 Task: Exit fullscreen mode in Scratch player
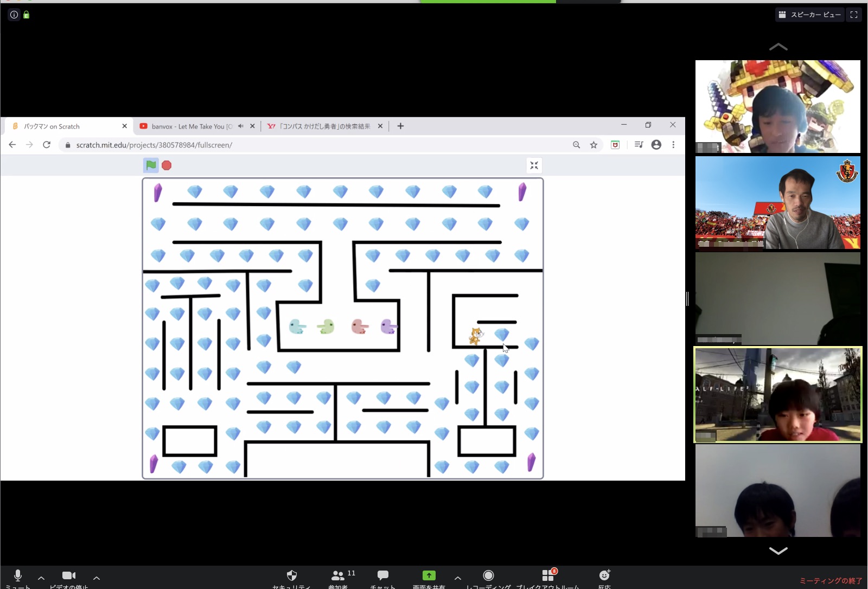tap(534, 165)
